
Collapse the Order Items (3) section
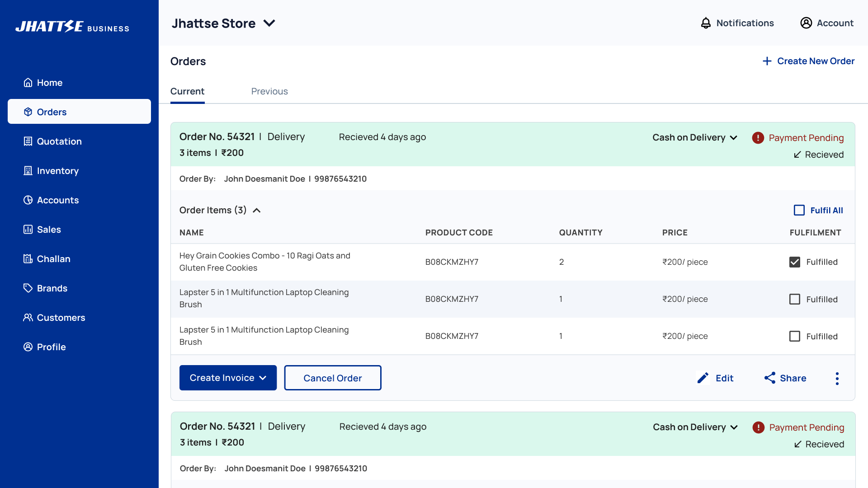(x=257, y=211)
